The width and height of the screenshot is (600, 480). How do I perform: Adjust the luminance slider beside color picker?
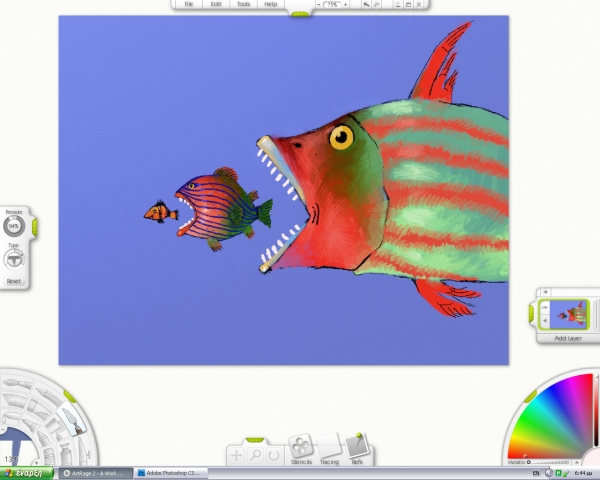pos(597,410)
